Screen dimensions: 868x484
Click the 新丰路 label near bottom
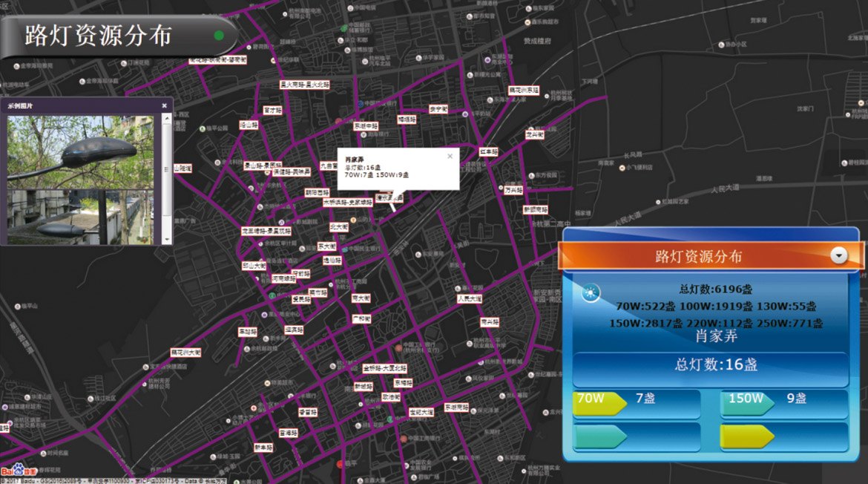(263, 448)
